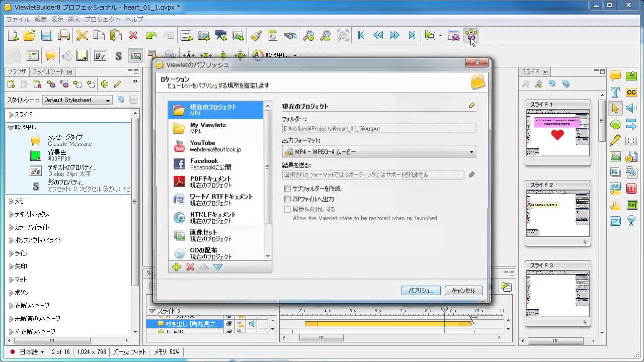644x362 pixels.
Task: Click the green 背景色 color swatch
Action: [36, 155]
